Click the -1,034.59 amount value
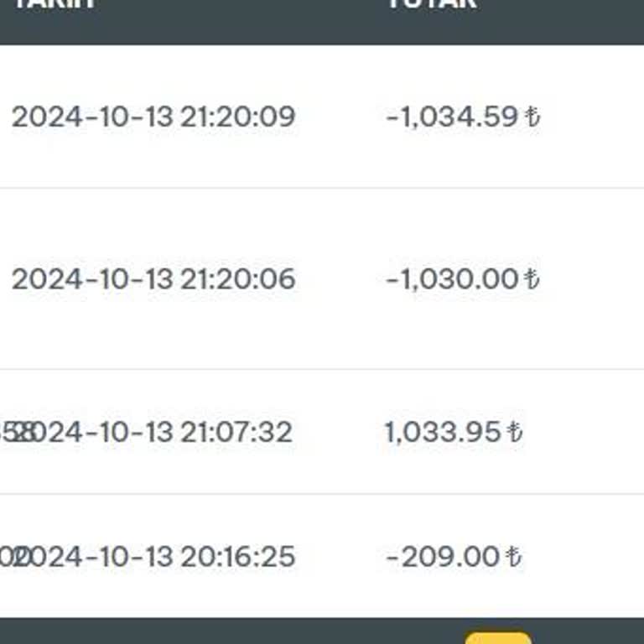Screen dimensions: 644x644 [x=452, y=117]
